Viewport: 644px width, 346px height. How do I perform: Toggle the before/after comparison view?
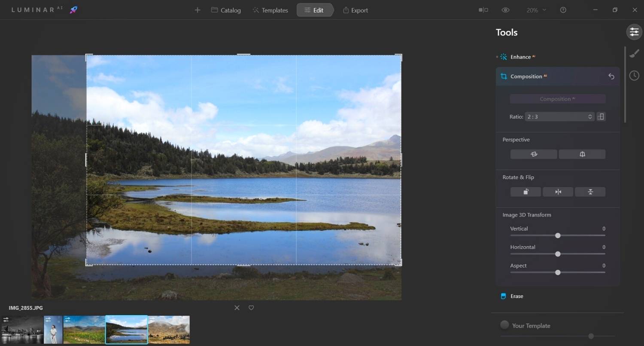(x=483, y=9)
